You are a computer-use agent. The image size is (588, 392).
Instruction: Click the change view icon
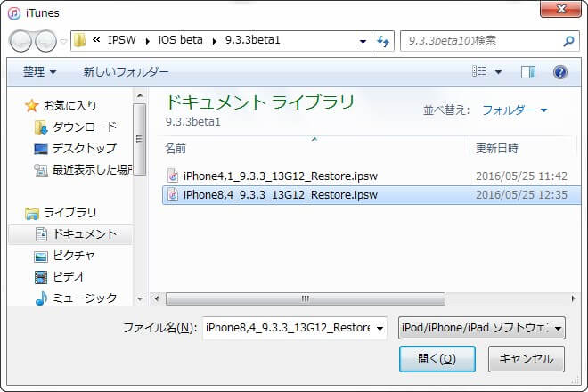(x=479, y=71)
